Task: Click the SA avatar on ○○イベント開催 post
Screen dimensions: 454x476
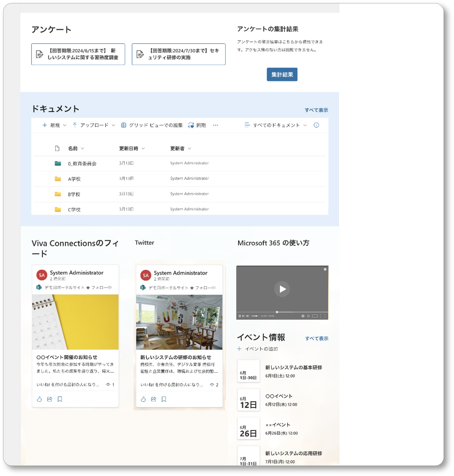Action: pyautogui.click(x=42, y=275)
